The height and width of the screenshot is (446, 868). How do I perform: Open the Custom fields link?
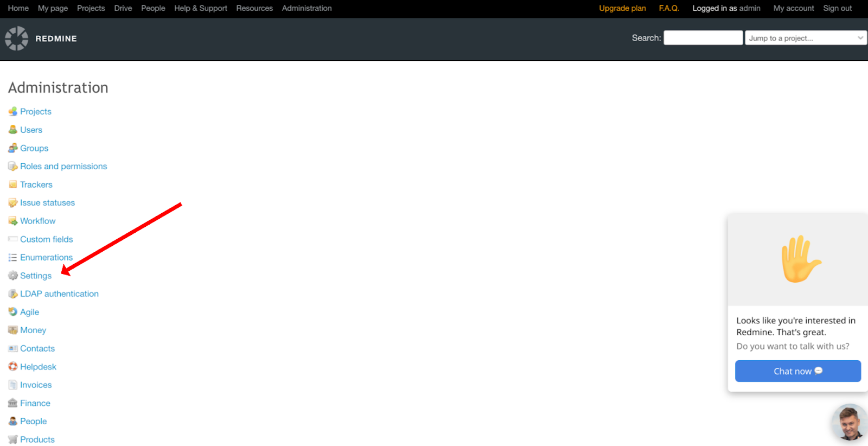pos(47,239)
